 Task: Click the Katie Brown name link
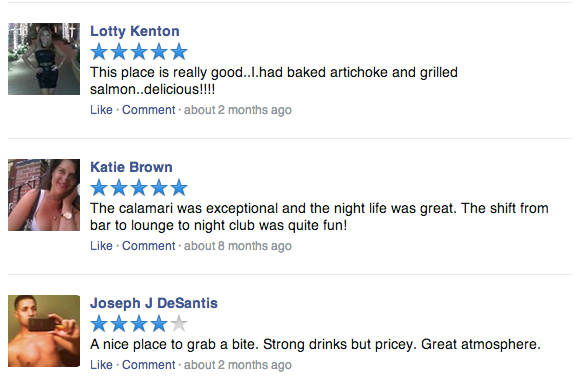coord(131,167)
